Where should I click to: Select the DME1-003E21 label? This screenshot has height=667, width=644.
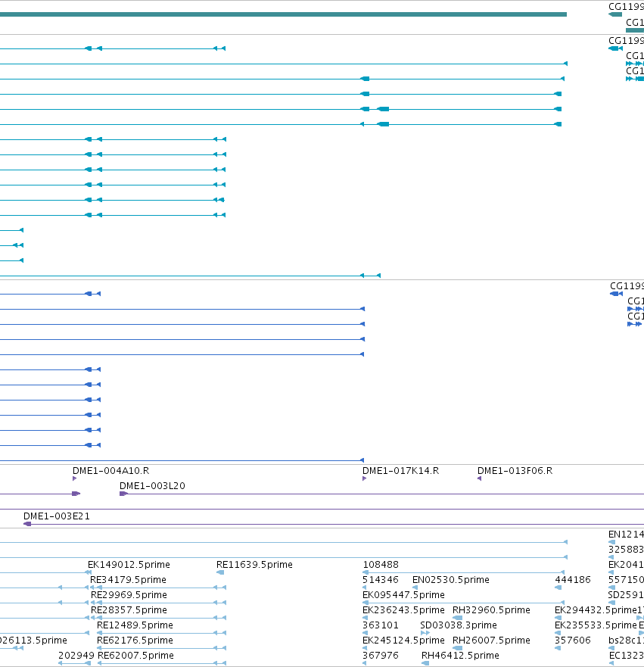[57, 516]
